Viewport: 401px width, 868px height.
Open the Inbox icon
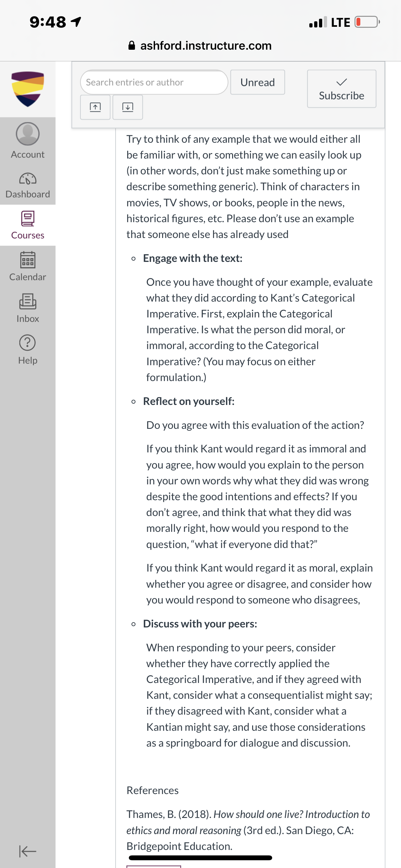pyautogui.click(x=28, y=301)
